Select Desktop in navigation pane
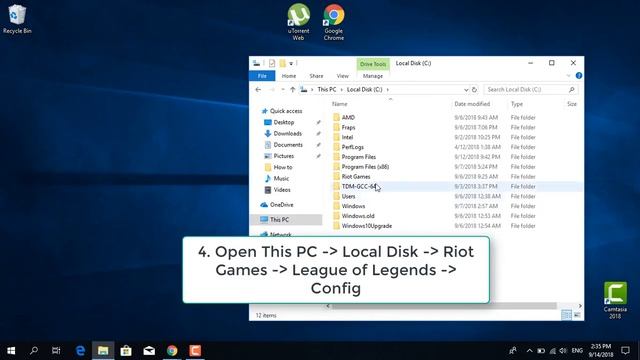 [284, 122]
